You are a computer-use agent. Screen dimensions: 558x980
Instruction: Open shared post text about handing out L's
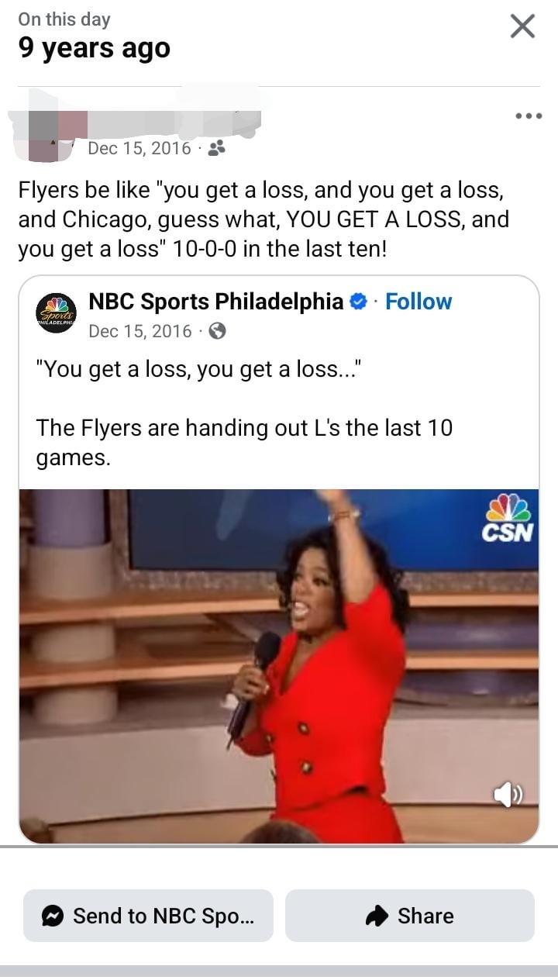245,442
